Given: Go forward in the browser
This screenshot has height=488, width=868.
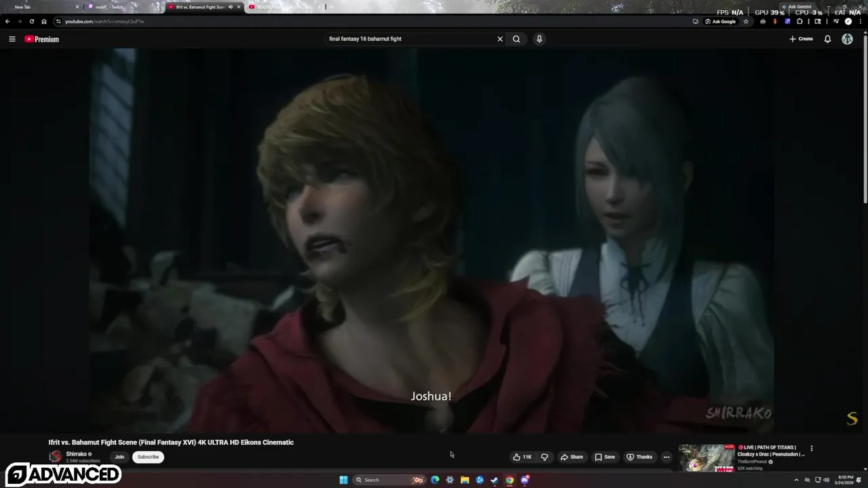Looking at the screenshot, I should (20, 21).
